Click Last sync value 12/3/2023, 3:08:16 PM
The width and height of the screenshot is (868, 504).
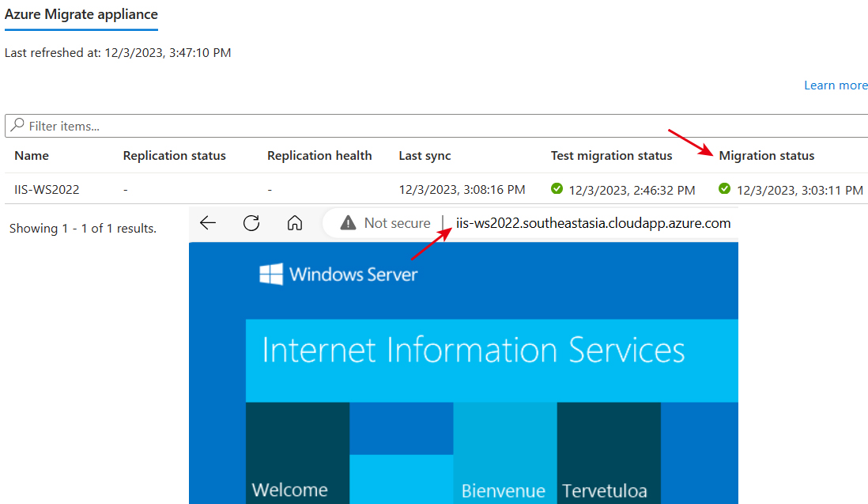462,189
